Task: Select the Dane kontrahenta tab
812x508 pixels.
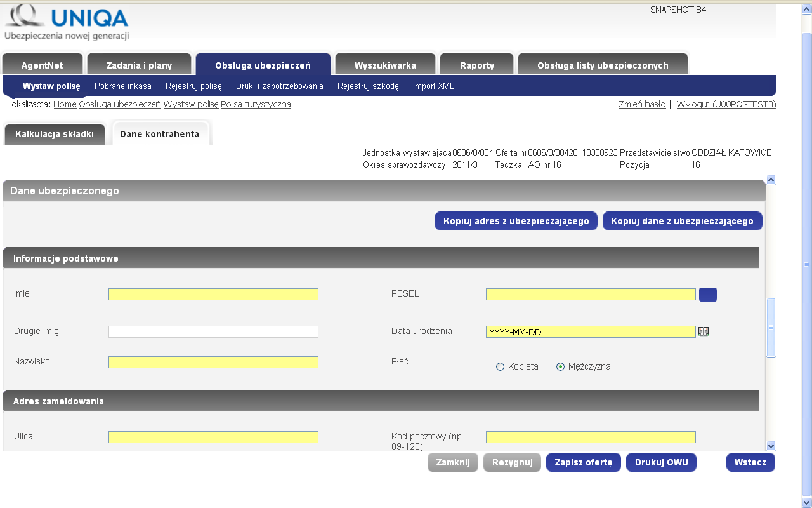Action: (x=159, y=134)
